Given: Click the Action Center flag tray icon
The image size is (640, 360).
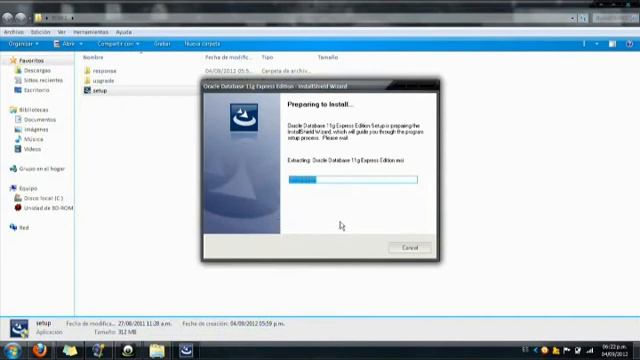Looking at the screenshot, I should (x=567, y=351).
